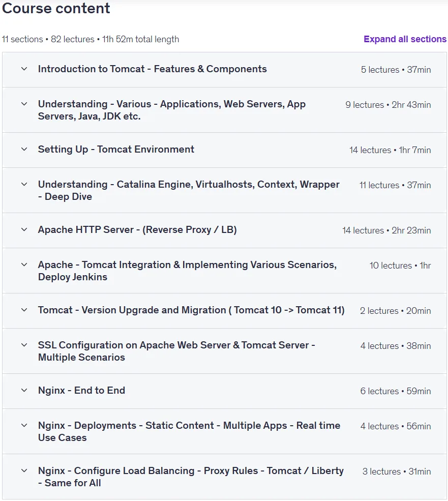Click SSL Configuration on Apache Web Server title

[x=176, y=351]
